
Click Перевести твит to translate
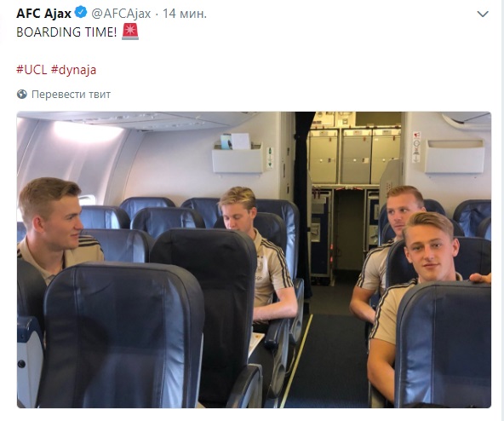(x=71, y=95)
